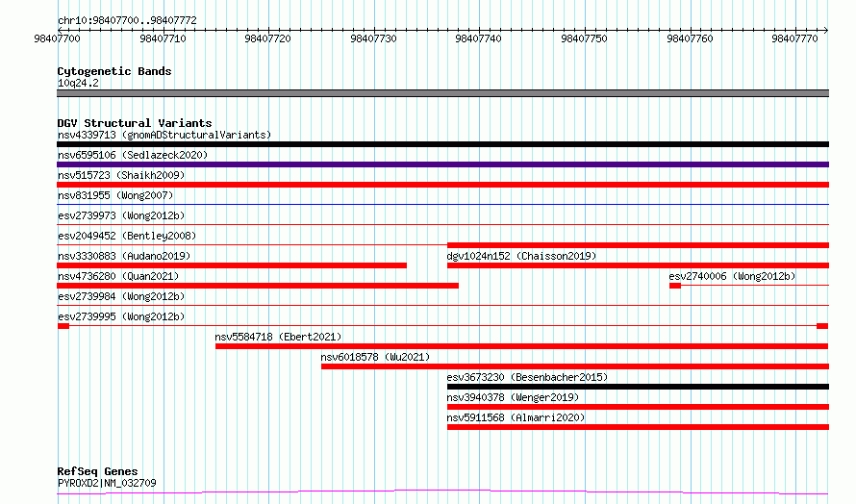856x504 pixels.
Task: Open variant esv2739984 (Wong2012b) label
Action: (121, 296)
